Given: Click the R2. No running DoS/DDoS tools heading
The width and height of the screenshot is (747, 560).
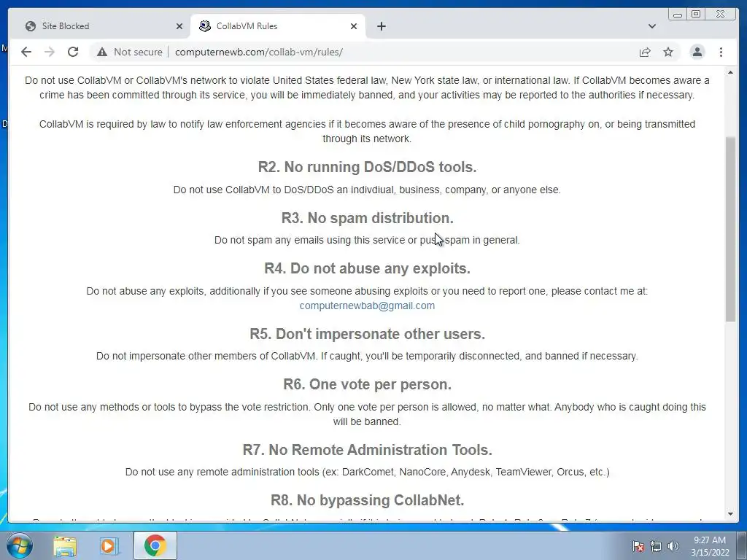Looking at the screenshot, I should click(367, 167).
